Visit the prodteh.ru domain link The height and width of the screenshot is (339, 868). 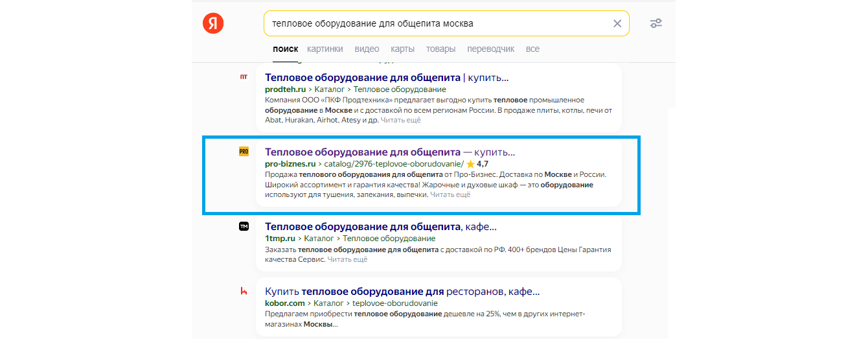click(x=285, y=89)
